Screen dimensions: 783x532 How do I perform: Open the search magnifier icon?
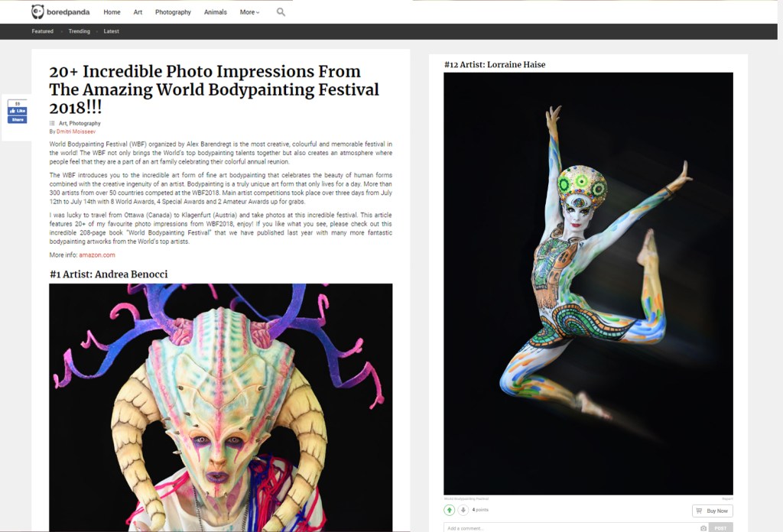tap(281, 12)
